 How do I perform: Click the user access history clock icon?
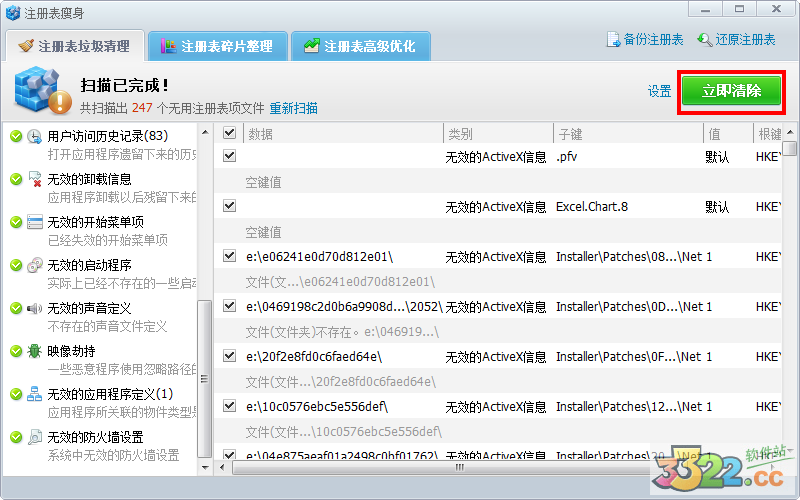coord(34,136)
